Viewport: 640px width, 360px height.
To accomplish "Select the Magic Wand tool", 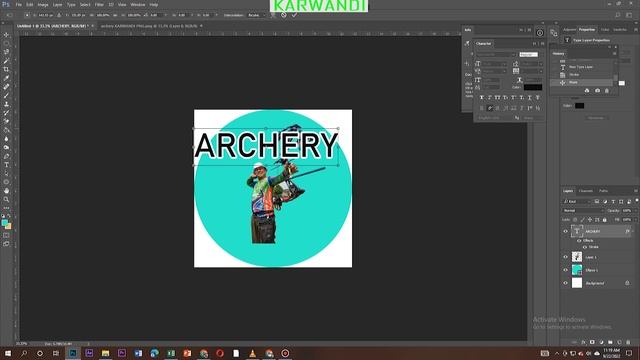I will (6, 61).
